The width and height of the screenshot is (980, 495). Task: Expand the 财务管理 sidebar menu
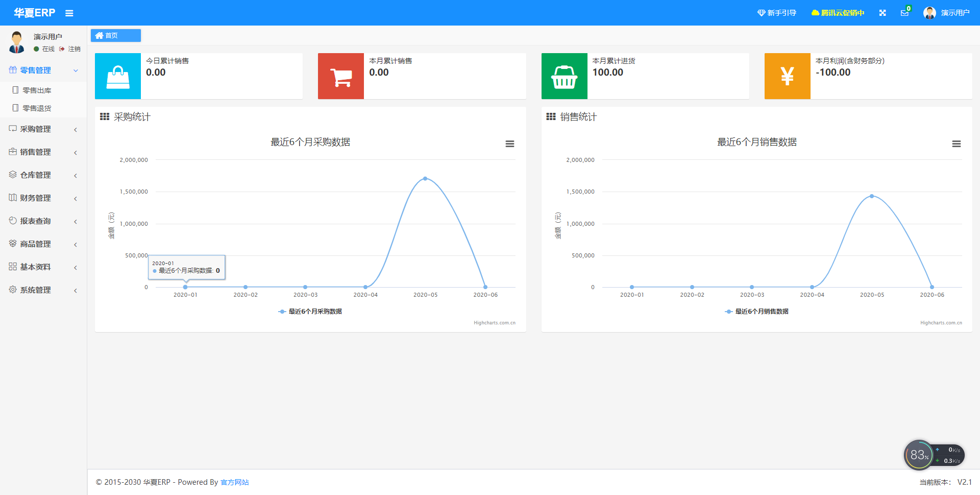(43, 198)
